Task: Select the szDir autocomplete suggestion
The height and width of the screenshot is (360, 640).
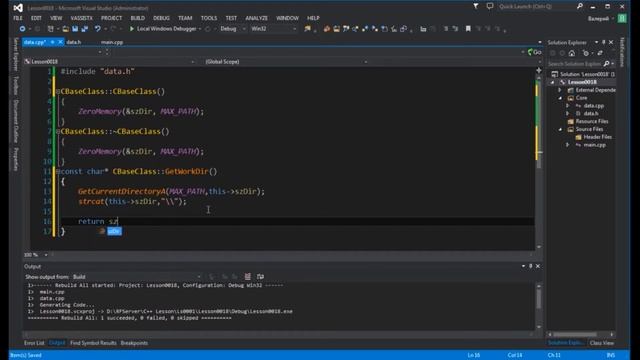Action: (114, 231)
